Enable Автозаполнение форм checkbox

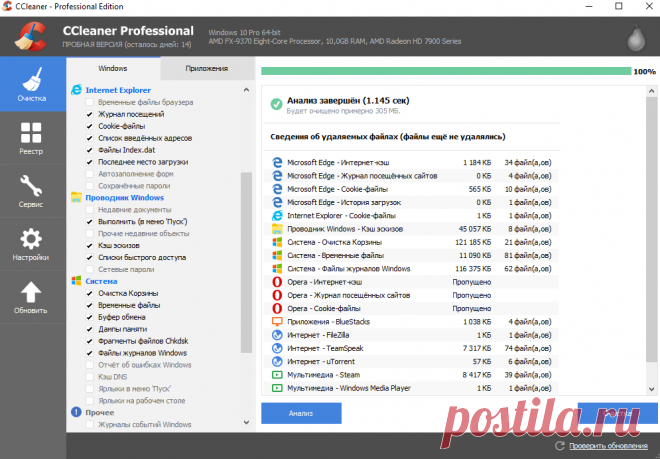click(89, 174)
